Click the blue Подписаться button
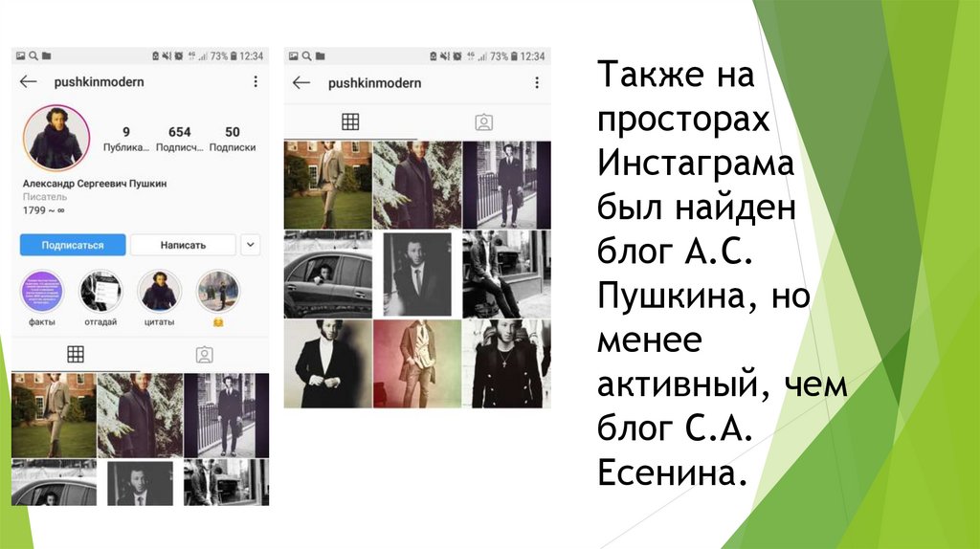This screenshot has width=980, height=549. 73,246
